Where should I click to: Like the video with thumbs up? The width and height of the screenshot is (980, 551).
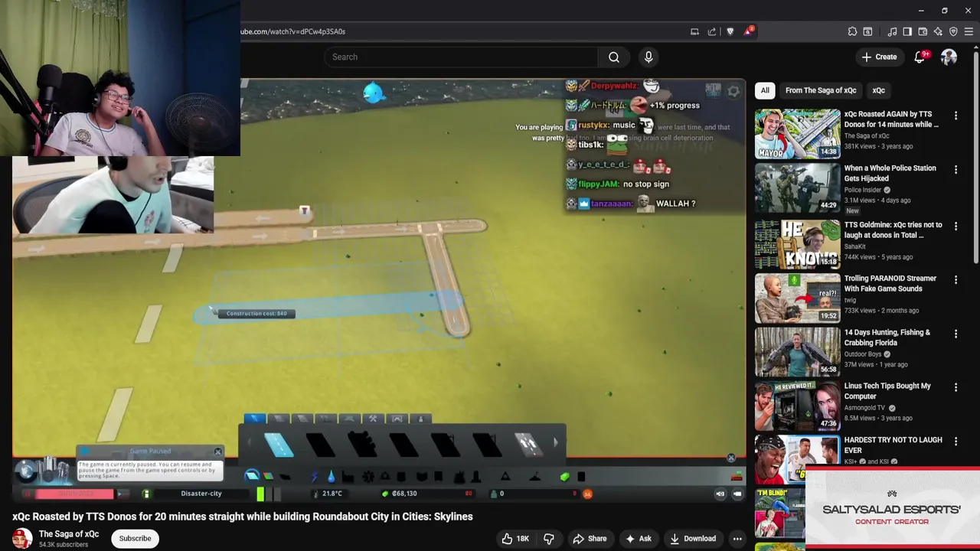pos(515,539)
